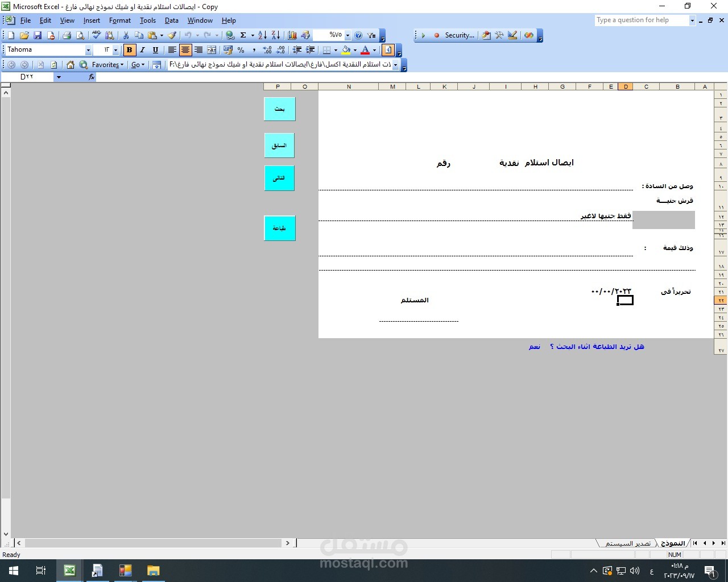Open the Favorites dropdown on Web toolbar

click(x=107, y=65)
